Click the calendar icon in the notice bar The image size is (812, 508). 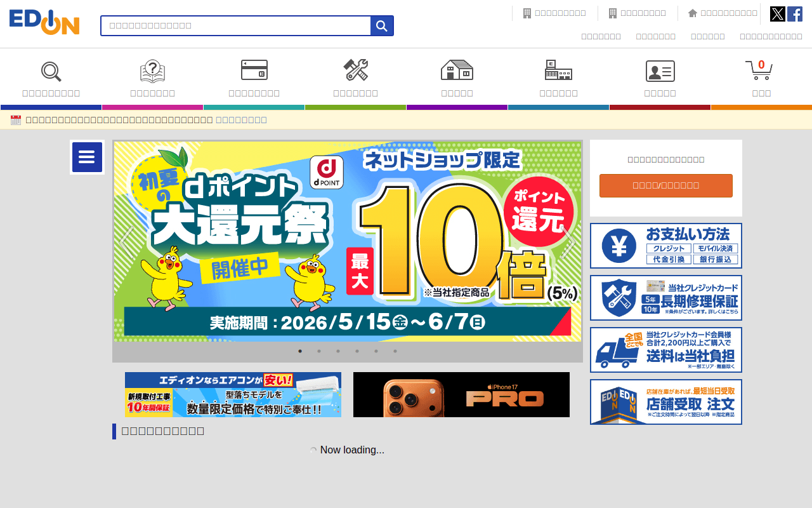[x=16, y=120]
